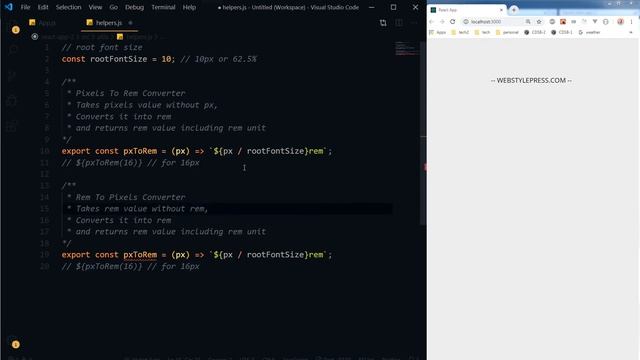This screenshot has width=640, height=360.
Task: Click the comment 'Pixels To Rem Converter'
Action: coord(130,93)
